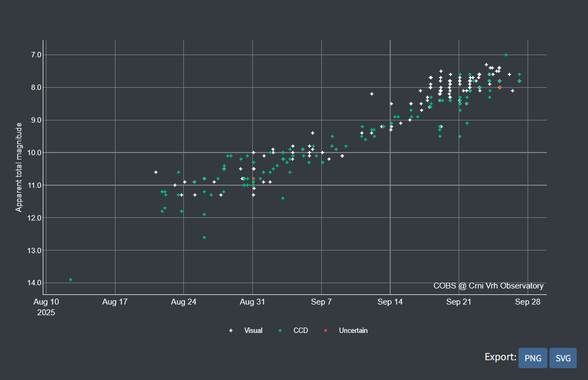Select the isolated CCD point near magnitude 13.9
Screen dimensions: 588x380
click(x=71, y=279)
